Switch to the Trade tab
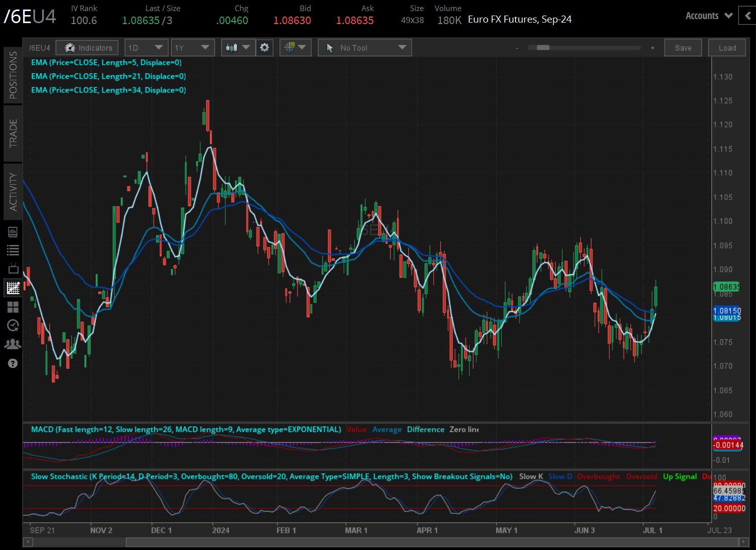The width and height of the screenshot is (756, 550). click(x=13, y=133)
